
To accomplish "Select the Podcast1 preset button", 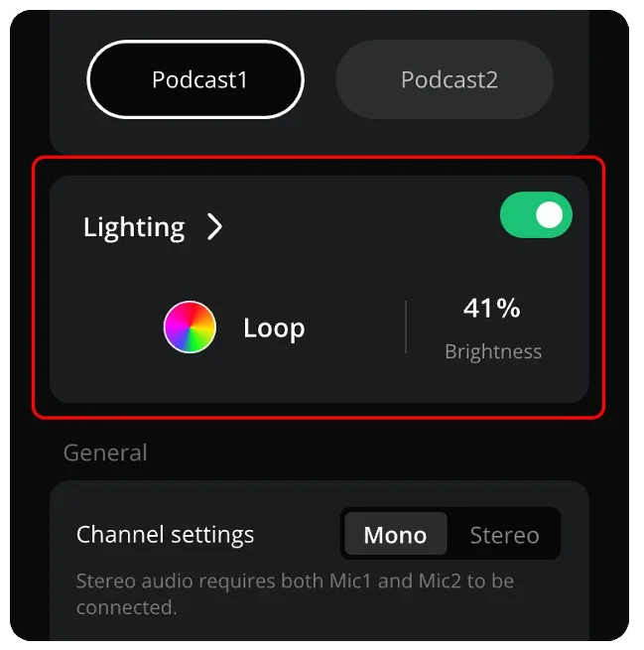I will (x=195, y=79).
